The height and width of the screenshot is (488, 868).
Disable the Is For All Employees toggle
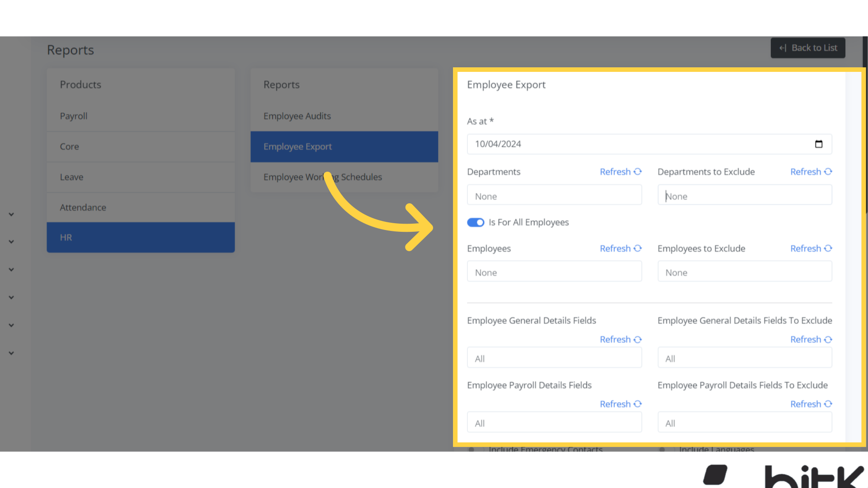coord(476,222)
